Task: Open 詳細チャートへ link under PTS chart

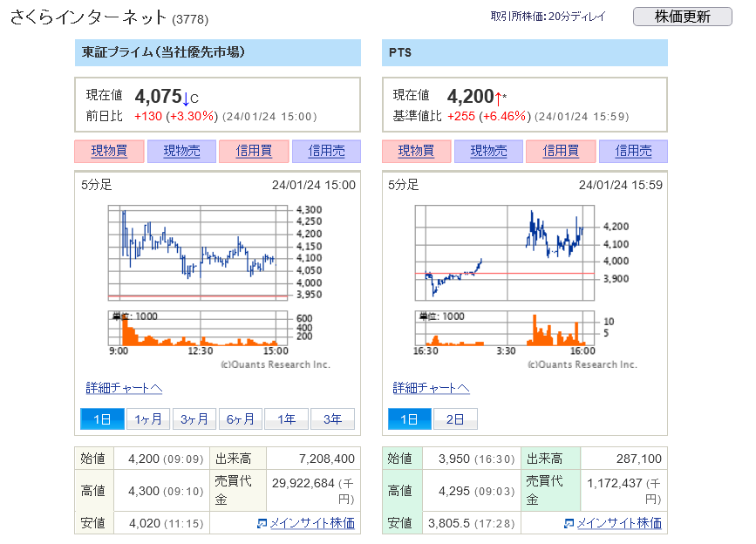Action: click(431, 388)
